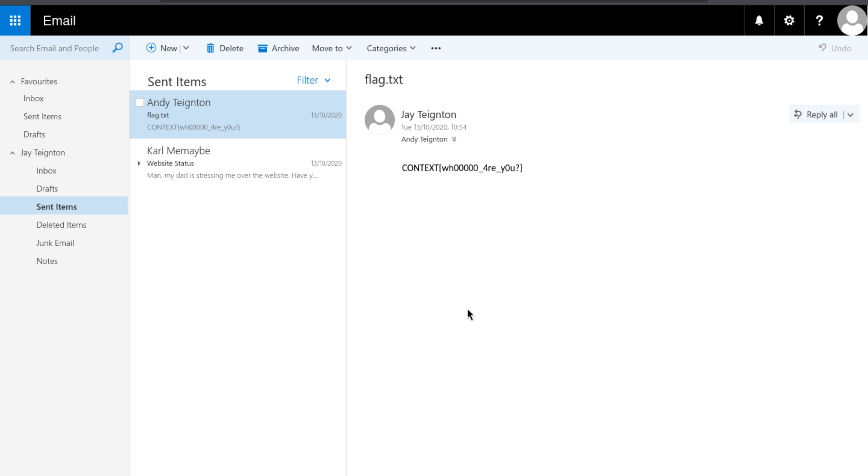Open Sent Items under Favourites
Screen dimensions: 868x476
[x=42, y=116]
